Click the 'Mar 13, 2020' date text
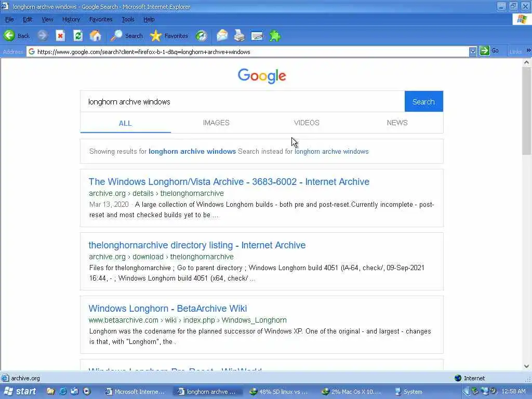532x399 pixels. [x=109, y=204]
